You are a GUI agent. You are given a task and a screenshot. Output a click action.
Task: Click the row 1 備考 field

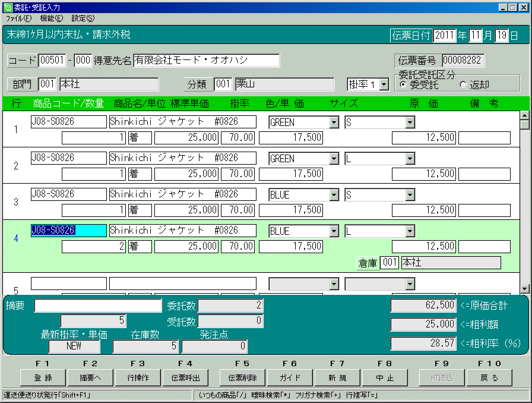(x=484, y=138)
